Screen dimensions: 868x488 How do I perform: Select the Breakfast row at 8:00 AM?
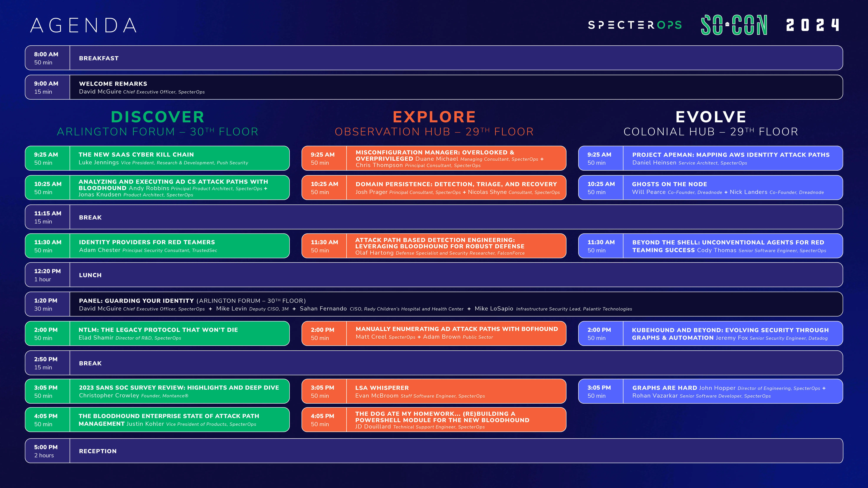pyautogui.click(x=434, y=58)
